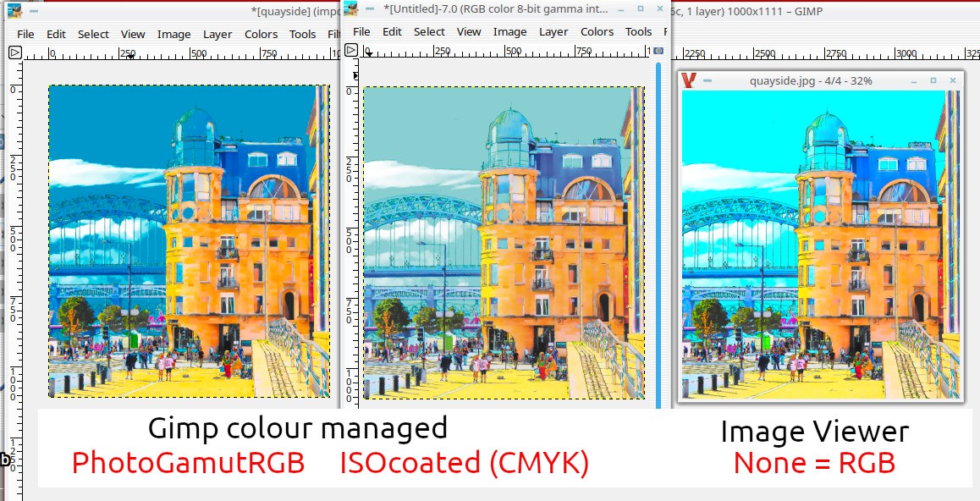This screenshot has width=980, height=501.
Task: Open File menu in the Untitled GIMP window
Action: click(x=362, y=32)
